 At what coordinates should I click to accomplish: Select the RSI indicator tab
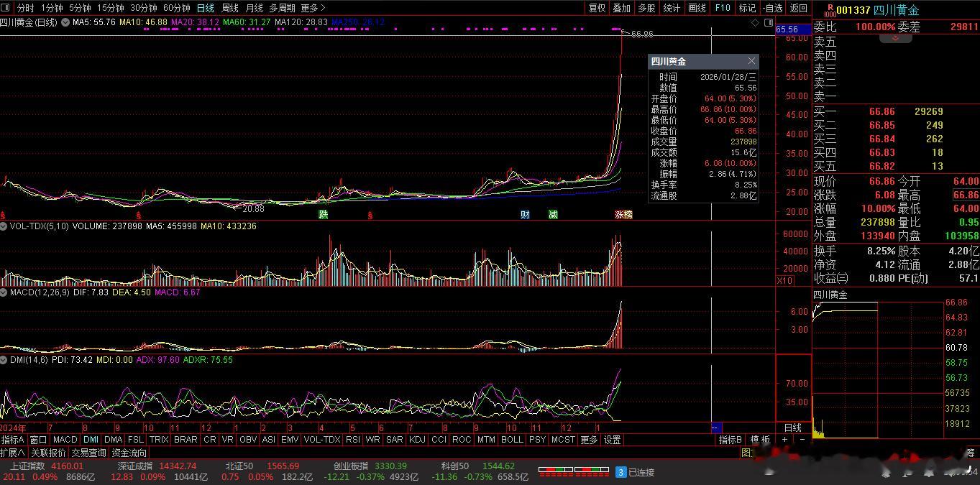coord(353,440)
